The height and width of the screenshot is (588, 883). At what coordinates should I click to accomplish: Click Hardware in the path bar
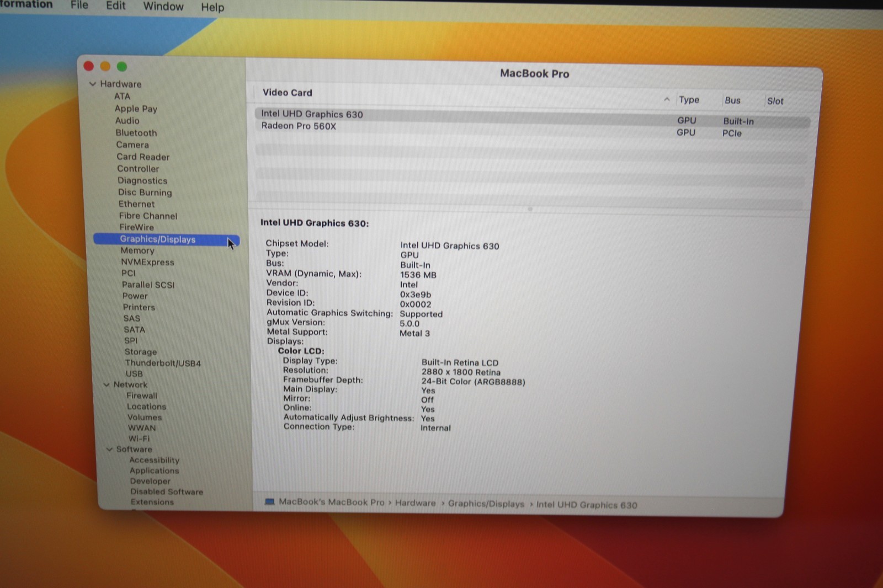415,503
